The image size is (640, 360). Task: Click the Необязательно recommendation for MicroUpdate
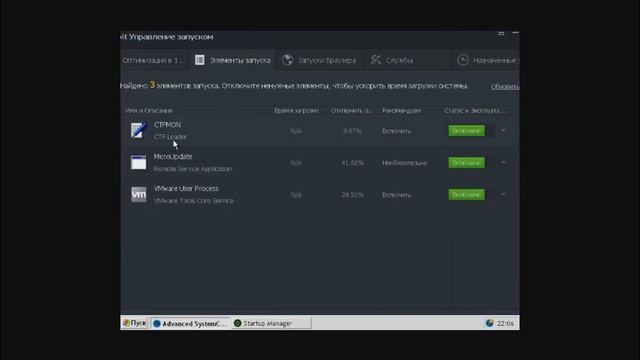[x=405, y=163]
